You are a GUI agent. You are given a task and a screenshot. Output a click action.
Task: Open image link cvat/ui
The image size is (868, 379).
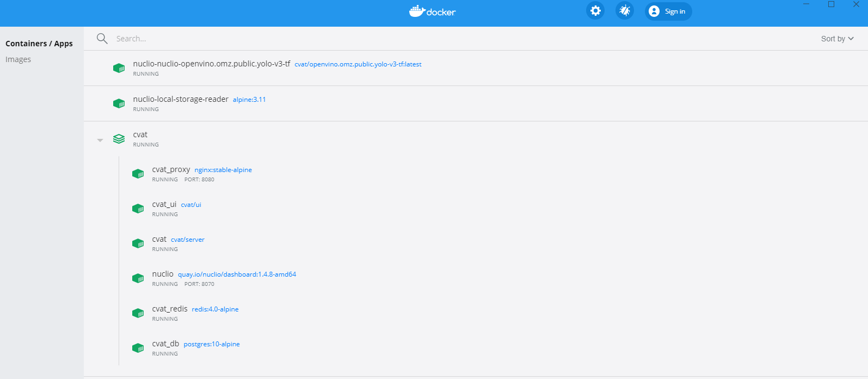(191, 205)
